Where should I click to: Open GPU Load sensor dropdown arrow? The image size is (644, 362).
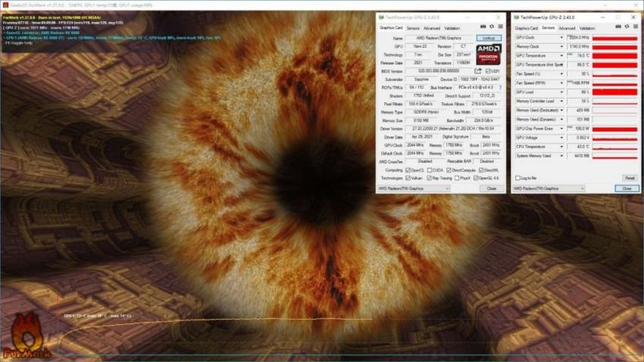click(561, 92)
